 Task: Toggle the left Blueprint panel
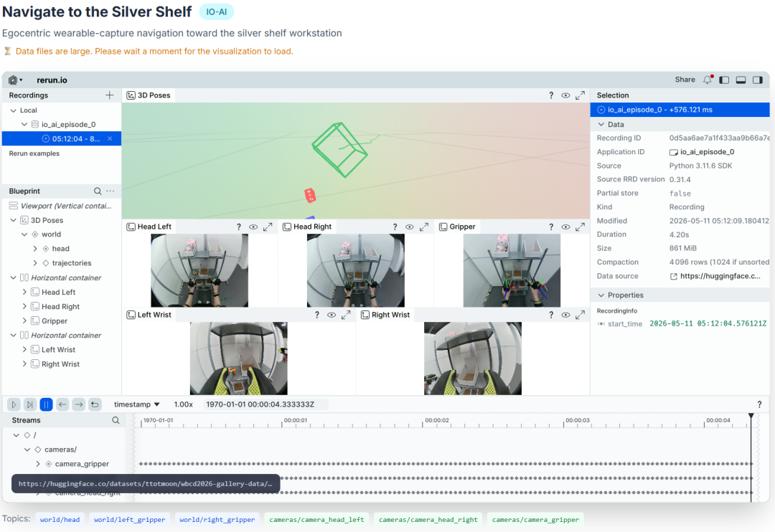click(724, 80)
